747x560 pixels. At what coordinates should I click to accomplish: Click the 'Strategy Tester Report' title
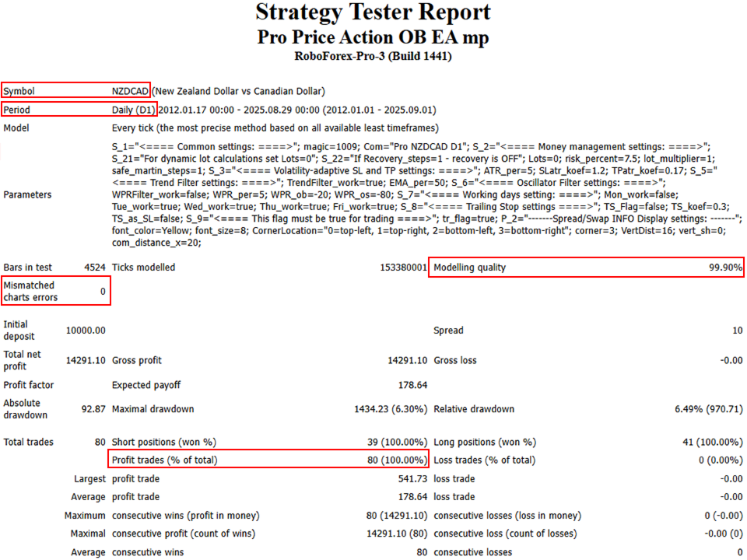[373, 12]
